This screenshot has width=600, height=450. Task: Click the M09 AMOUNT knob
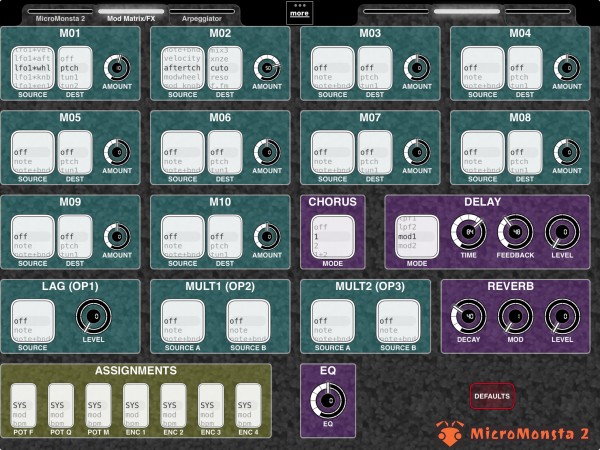click(117, 236)
